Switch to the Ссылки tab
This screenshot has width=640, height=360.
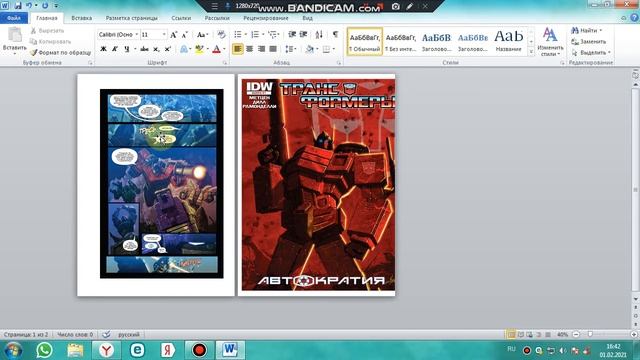click(x=181, y=18)
